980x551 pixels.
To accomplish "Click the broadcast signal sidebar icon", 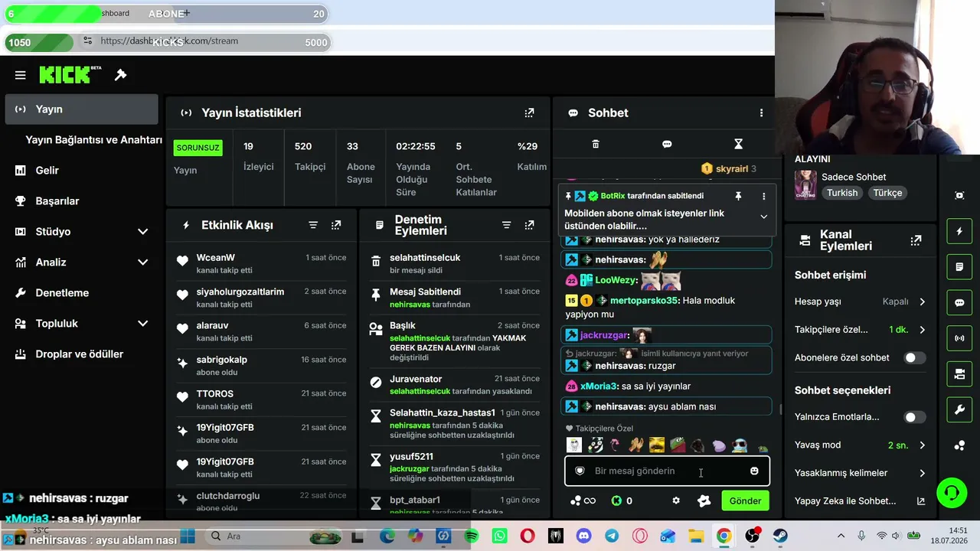I will pos(959,337).
